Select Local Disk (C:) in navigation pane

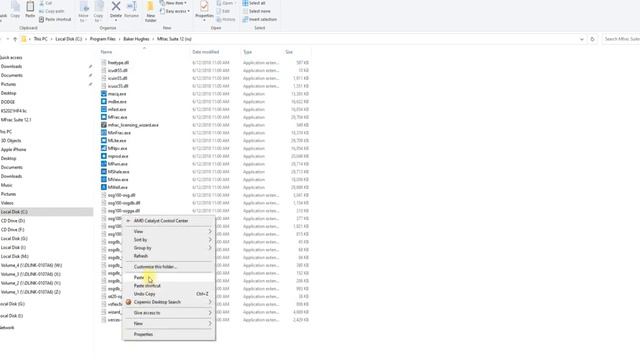(x=14, y=212)
